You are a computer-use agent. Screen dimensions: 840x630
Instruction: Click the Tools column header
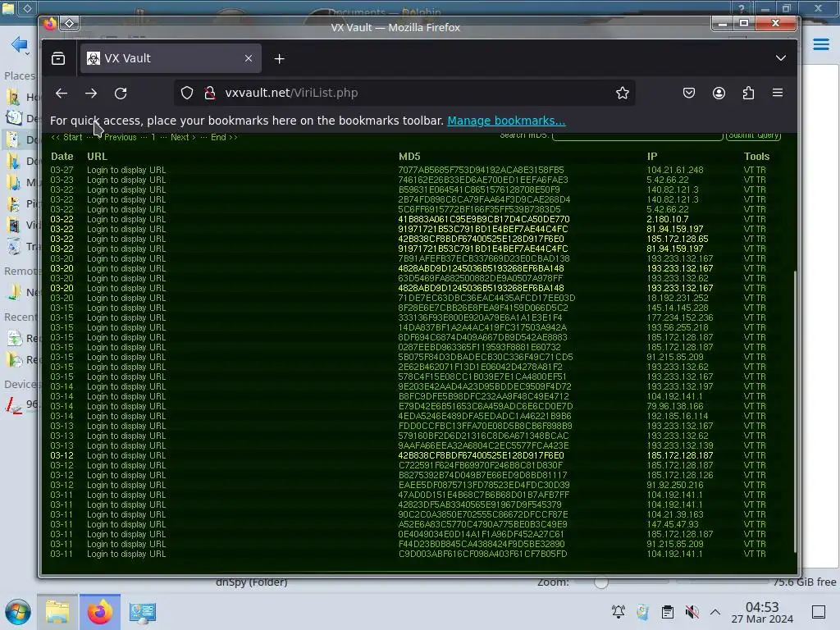[756, 157]
